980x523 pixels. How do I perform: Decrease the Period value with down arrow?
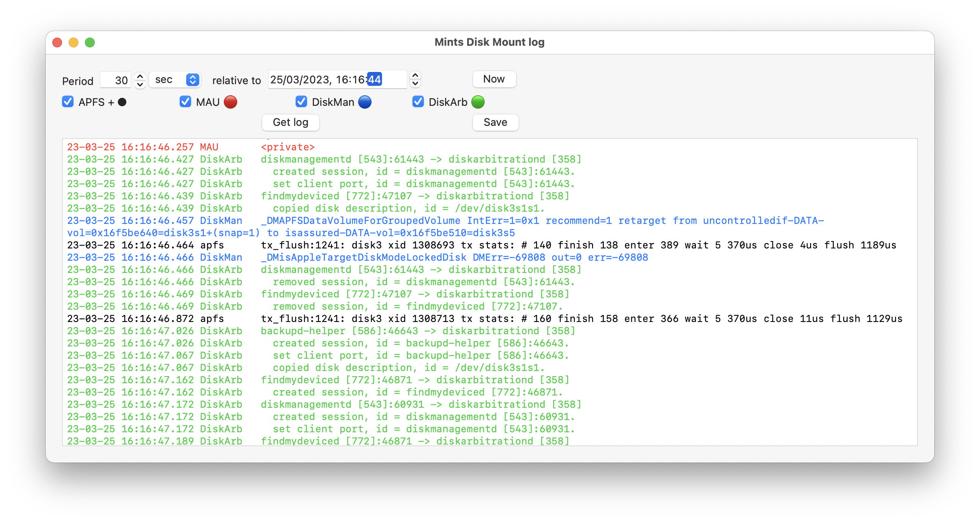(140, 84)
